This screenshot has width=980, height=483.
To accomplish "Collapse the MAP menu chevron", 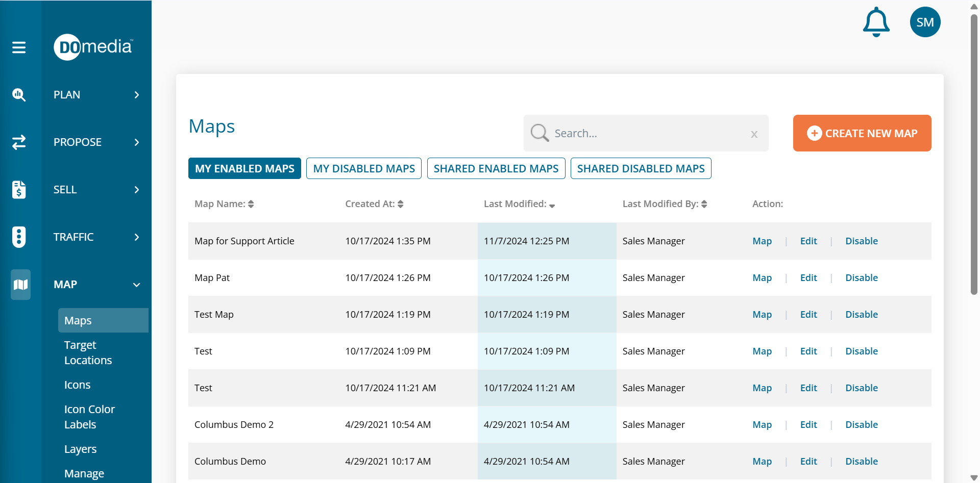I will click(x=136, y=285).
